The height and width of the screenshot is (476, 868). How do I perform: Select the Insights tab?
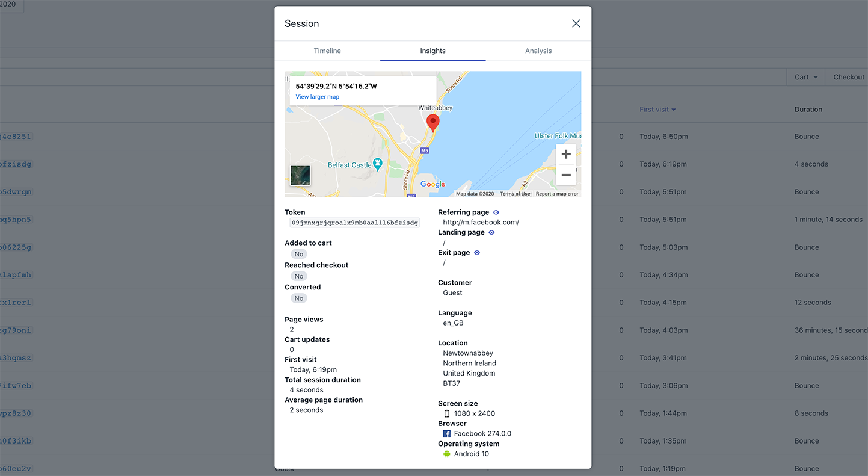[432, 51]
